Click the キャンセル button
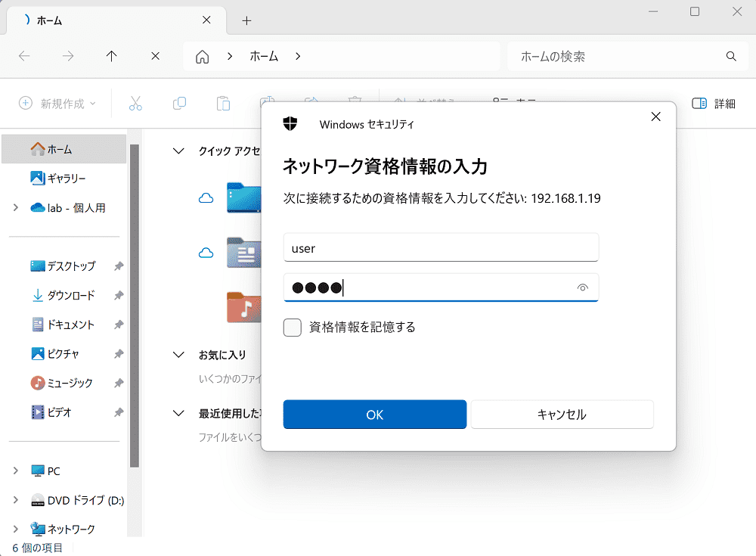This screenshot has width=756, height=556. [562, 414]
